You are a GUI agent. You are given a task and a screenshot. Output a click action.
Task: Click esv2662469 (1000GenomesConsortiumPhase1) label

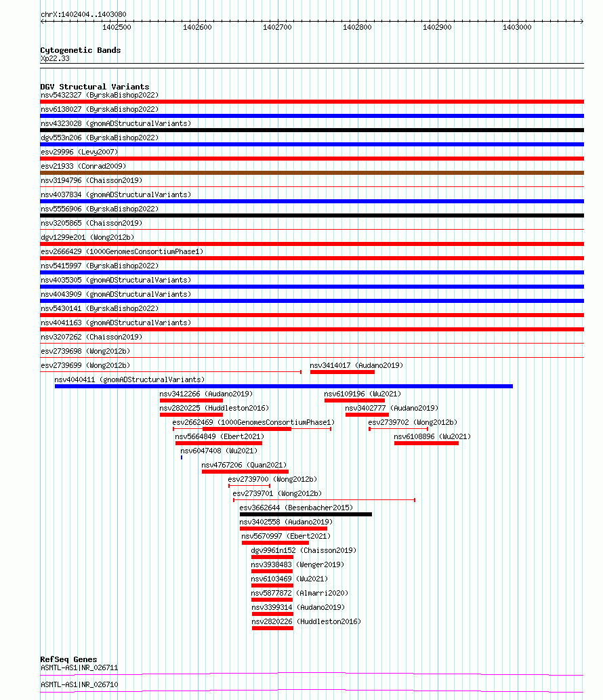pos(253,422)
